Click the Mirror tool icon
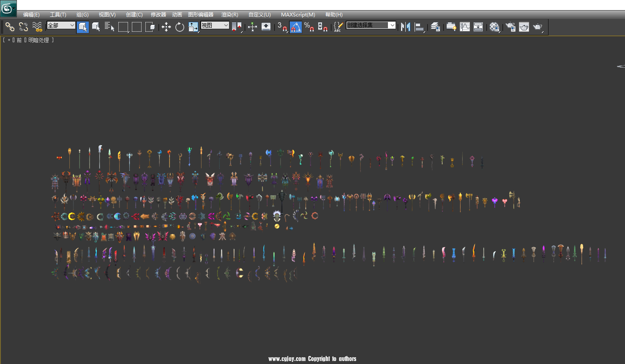625x364 pixels. [406, 27]
